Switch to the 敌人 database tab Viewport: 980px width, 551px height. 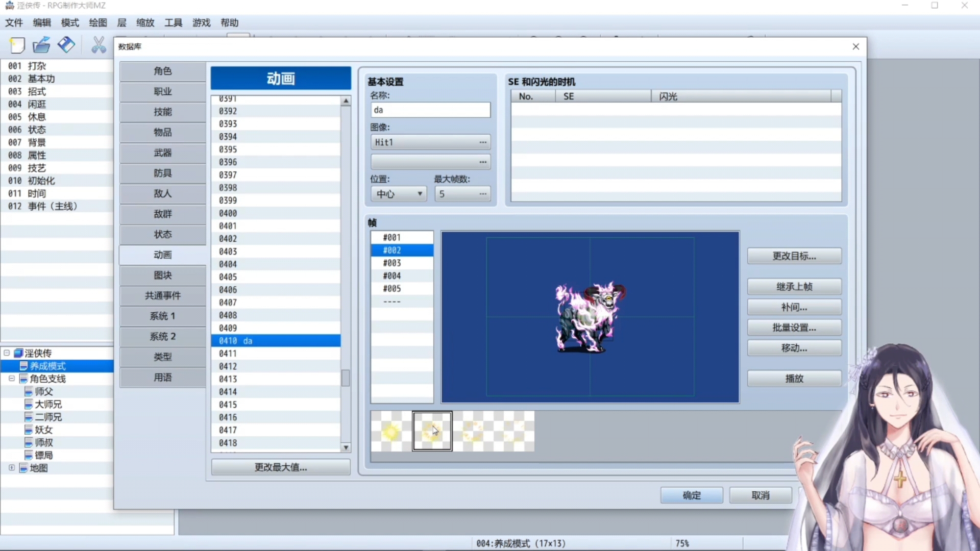click(x=163, y=193)
